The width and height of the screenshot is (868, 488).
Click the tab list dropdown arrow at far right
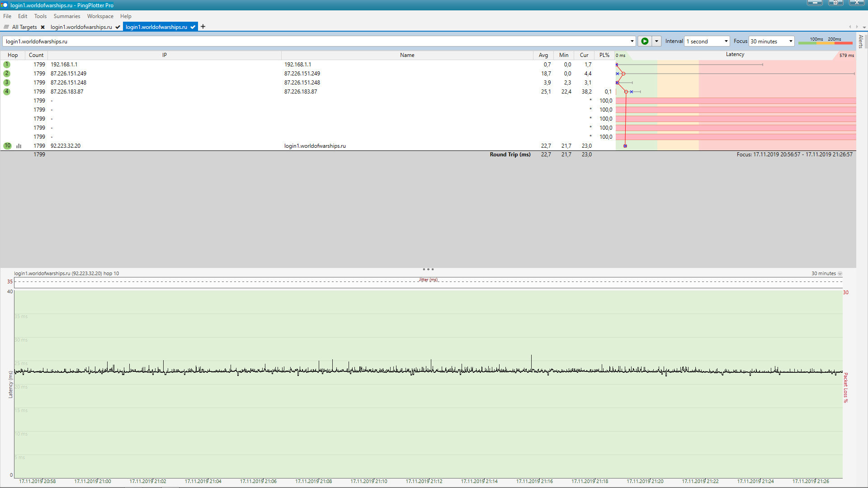point(864,27)
